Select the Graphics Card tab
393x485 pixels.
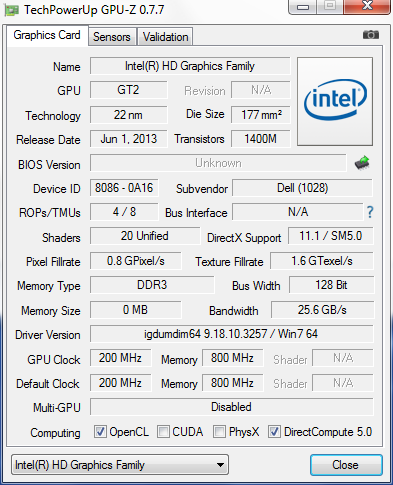[x=47, y=35]
